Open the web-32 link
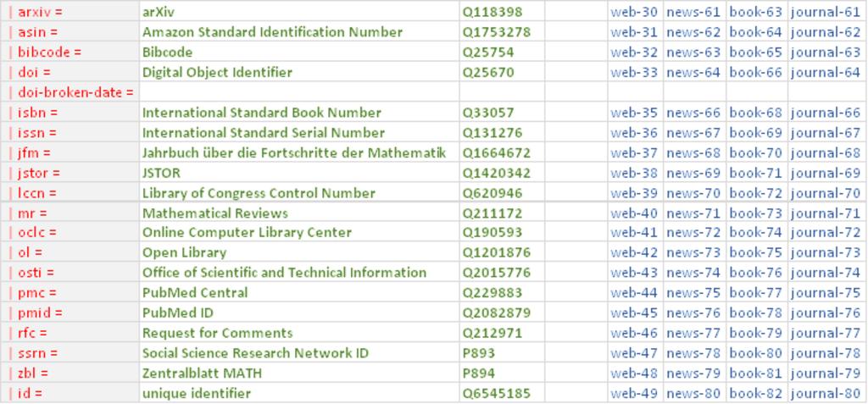The image size is (868, 404). [634, 53]
